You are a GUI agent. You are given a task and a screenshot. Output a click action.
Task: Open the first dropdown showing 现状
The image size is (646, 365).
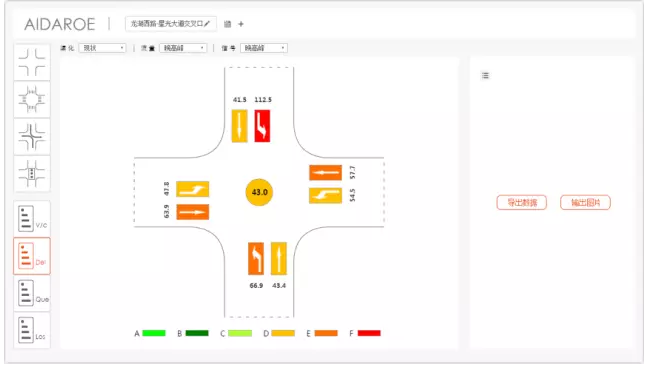point(102,48)
